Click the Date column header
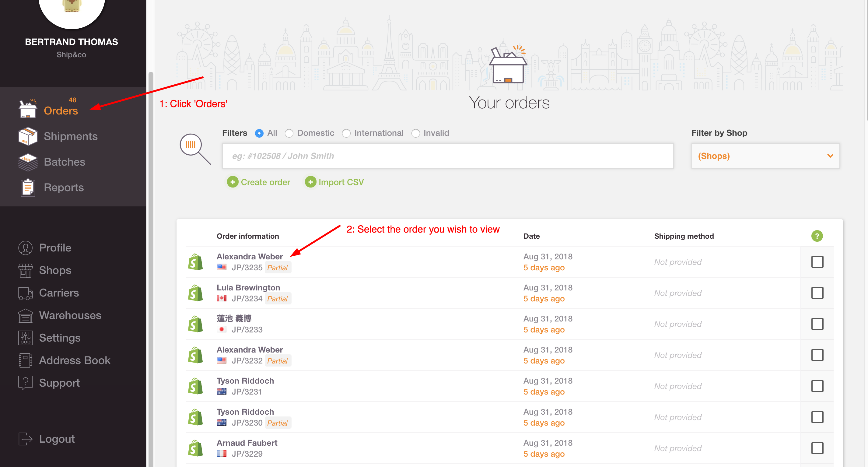Viewport: 868px width, 467px height. click(x=531, y=236)
